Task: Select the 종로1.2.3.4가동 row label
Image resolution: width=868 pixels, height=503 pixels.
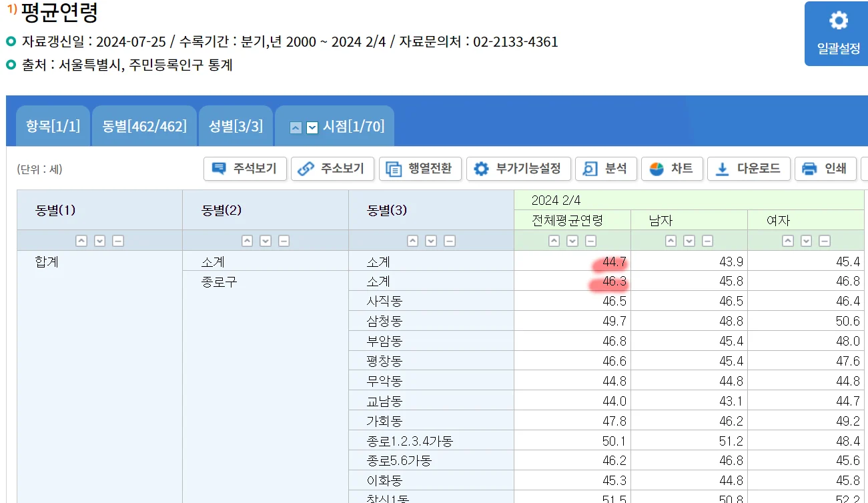Action: point(410,441)
